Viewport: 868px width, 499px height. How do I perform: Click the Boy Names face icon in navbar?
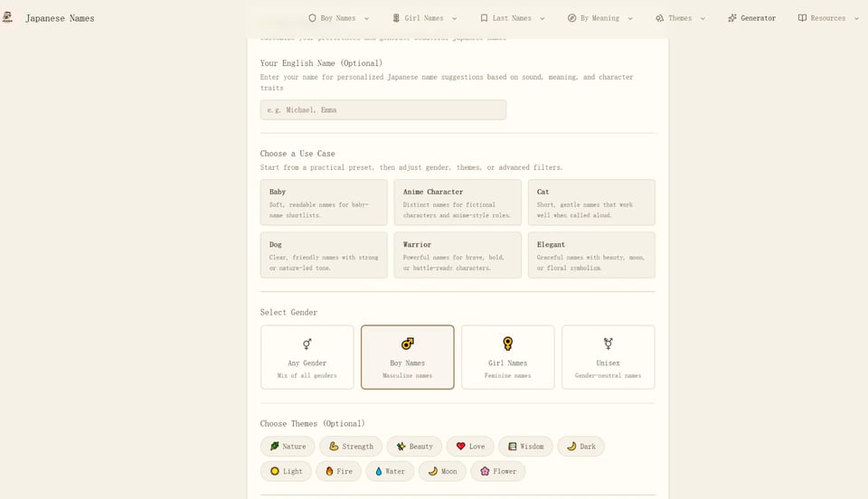coord(312,18)
